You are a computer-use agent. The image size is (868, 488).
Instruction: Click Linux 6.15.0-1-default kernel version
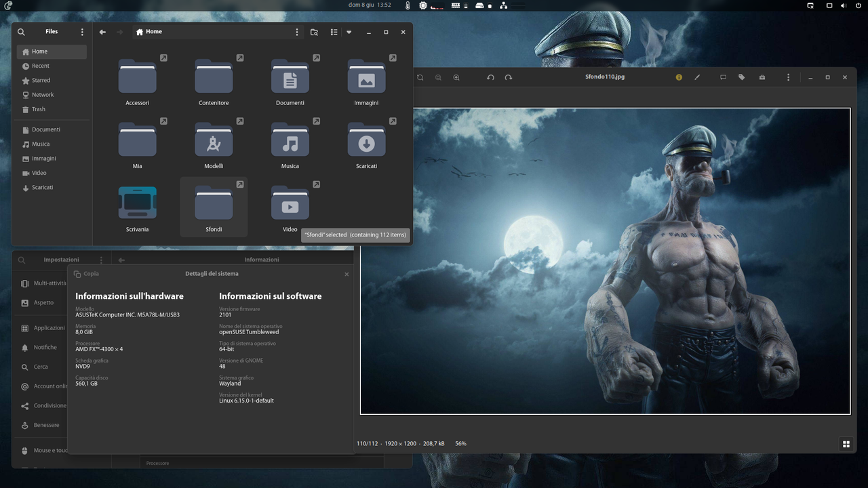point(246,401)
